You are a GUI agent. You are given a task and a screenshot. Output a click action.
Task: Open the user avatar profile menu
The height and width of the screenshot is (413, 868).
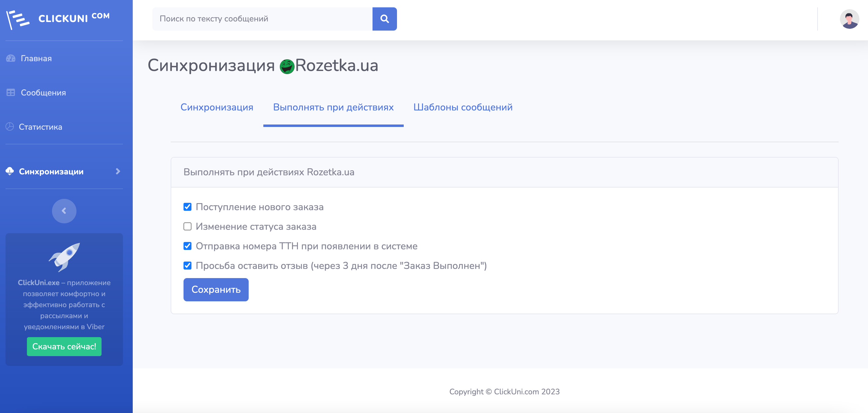click(849, 19)
